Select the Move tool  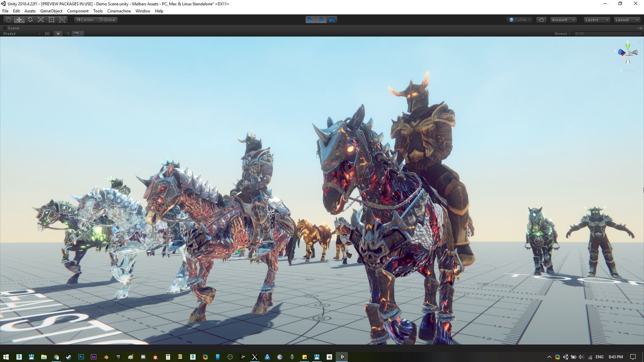[19, 20]
